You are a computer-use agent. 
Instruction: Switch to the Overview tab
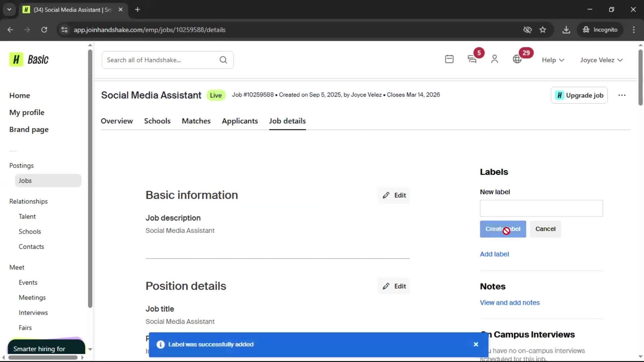(x=117, y=121)
